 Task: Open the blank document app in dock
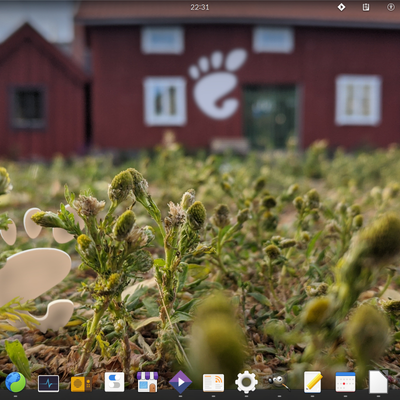tap(378, 382)
